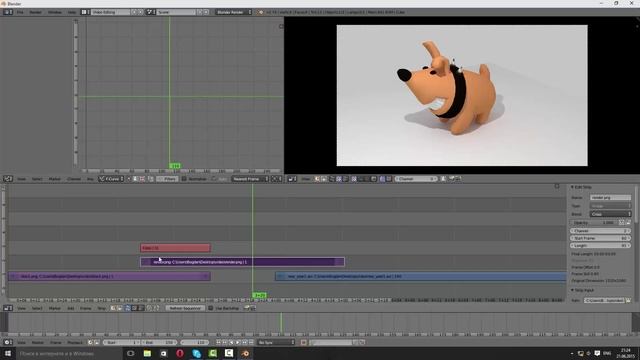Adjust the timeline Start frame field
The width and height of the screenshot is (640, 360).
pos(122,342)
